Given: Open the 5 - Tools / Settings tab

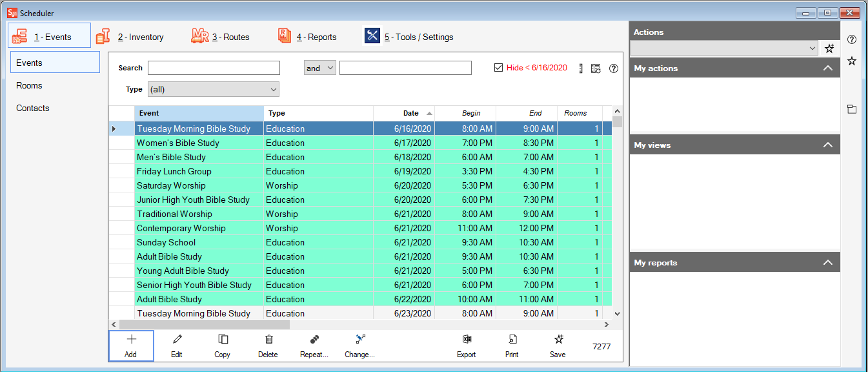Looking at the screenshot, I should (409, 37).
